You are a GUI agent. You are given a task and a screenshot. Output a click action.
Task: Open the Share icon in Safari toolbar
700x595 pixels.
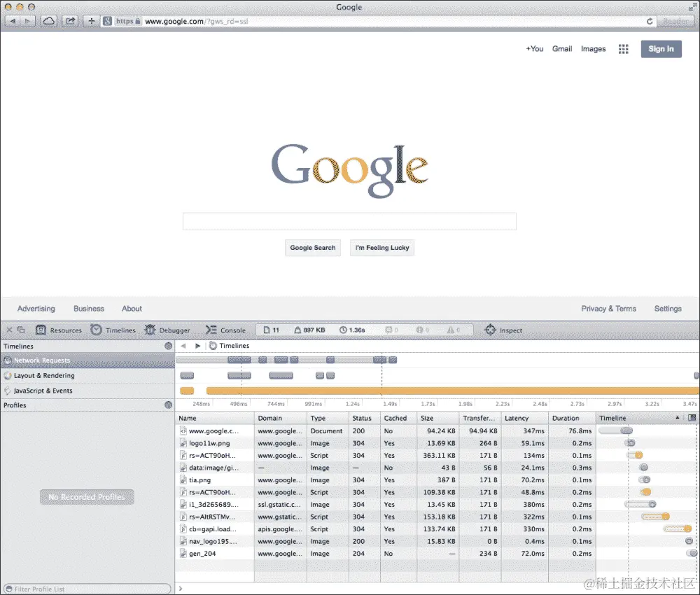[70, 21]
